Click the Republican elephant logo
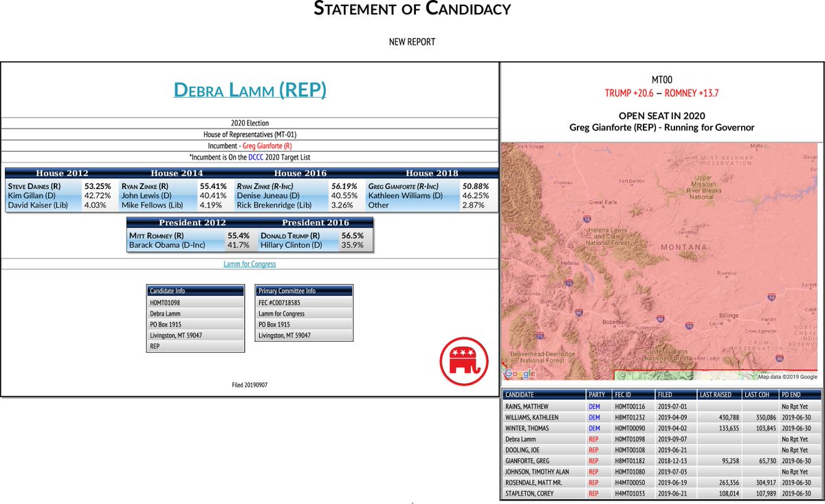This screenshot has height=504, width=825. coord(464,361)
